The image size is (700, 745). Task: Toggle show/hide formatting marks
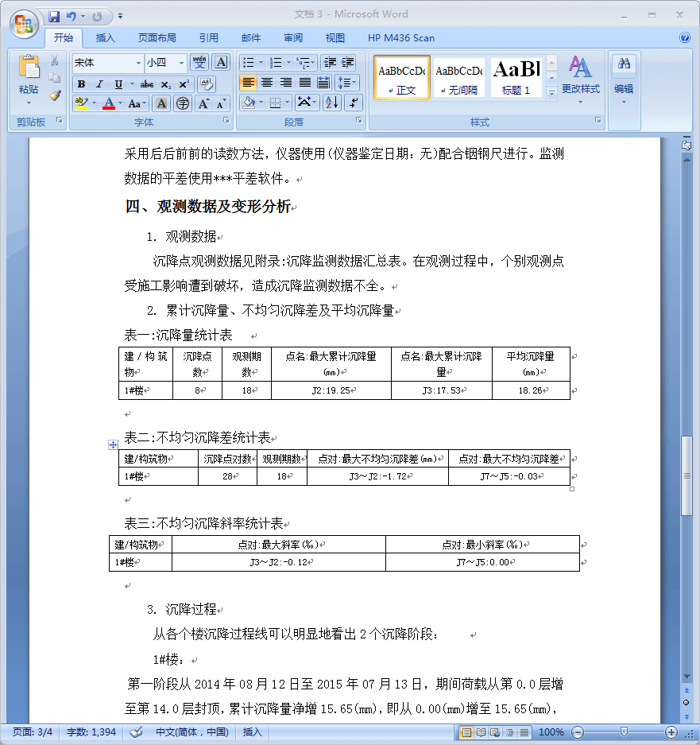(x=353, y=103)
